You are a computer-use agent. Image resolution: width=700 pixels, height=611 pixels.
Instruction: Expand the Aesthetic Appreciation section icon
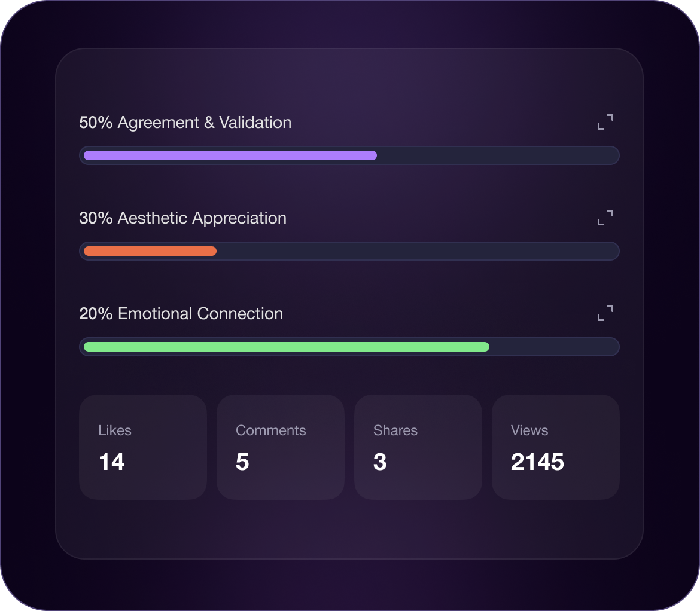click(605, 218)
